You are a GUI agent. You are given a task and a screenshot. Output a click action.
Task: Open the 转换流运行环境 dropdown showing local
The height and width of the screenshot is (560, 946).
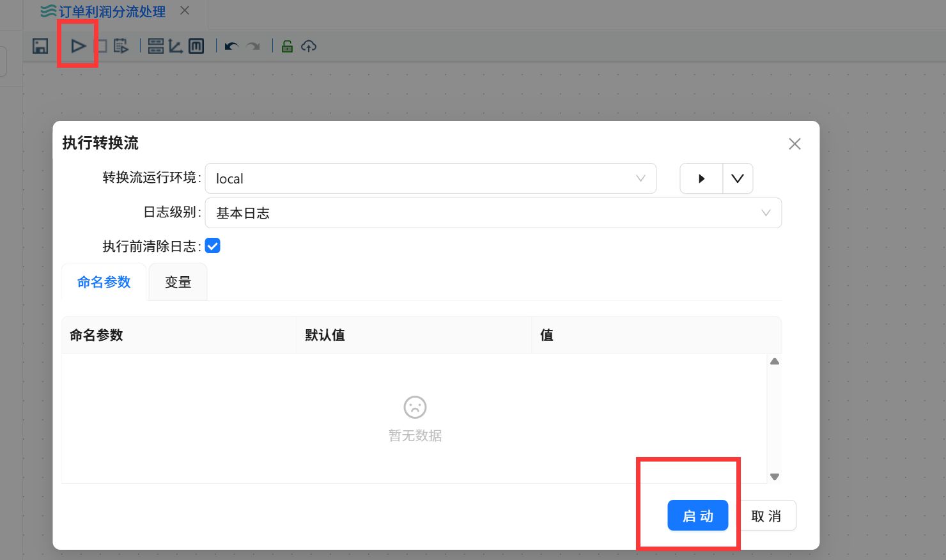click(x=431, y=178)
